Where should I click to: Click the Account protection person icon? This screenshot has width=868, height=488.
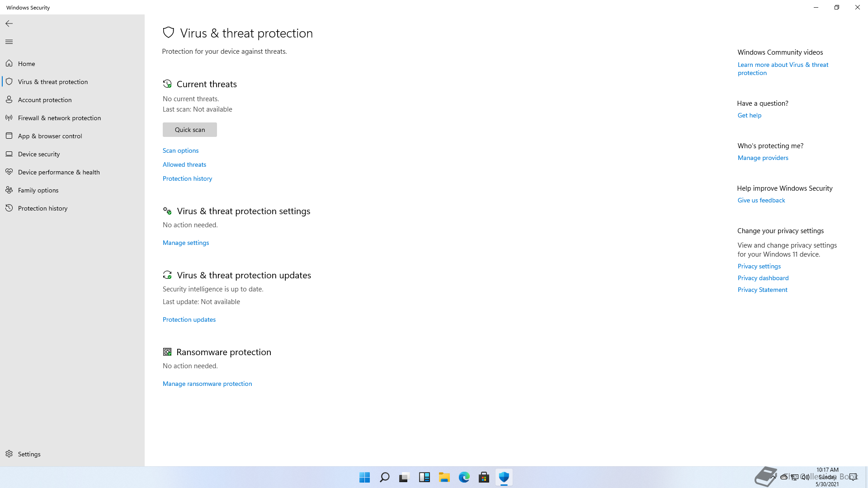coord(9,99)
